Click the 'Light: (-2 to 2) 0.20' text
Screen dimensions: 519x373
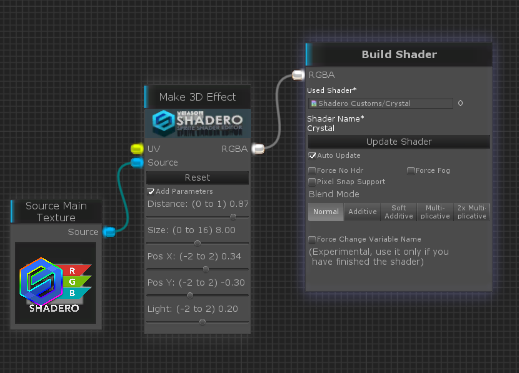point(193,309)
